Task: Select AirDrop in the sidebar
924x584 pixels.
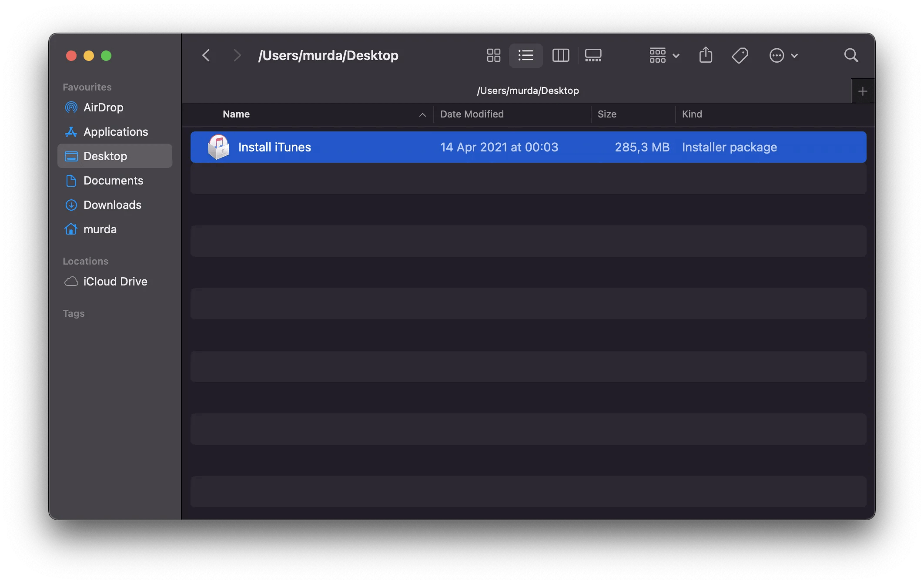Action: tap(103, 107)
